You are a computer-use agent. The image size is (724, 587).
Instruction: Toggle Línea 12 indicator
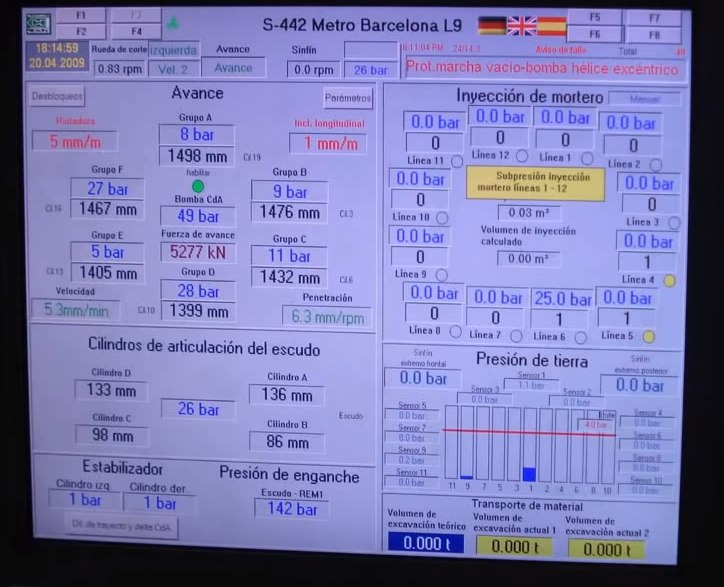tap(522, 156)
